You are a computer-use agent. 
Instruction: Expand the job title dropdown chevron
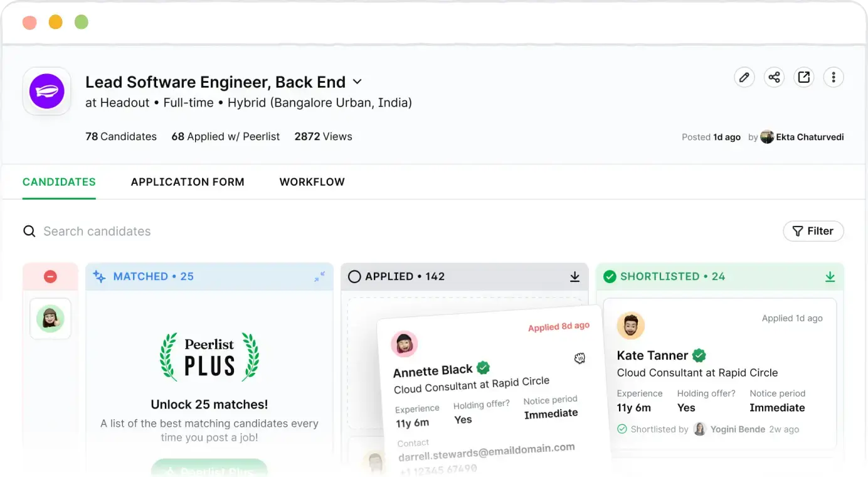[x=357, y=82]
